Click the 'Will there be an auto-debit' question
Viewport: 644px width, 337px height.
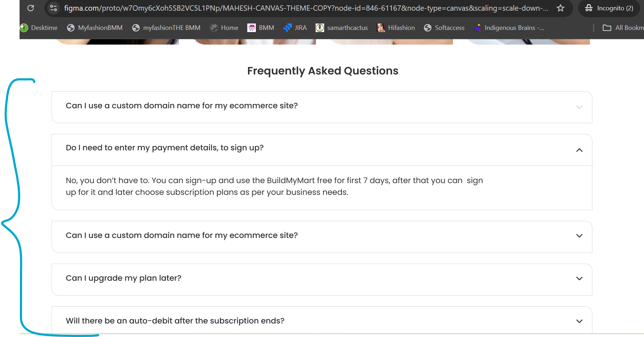tap(175, 321)
